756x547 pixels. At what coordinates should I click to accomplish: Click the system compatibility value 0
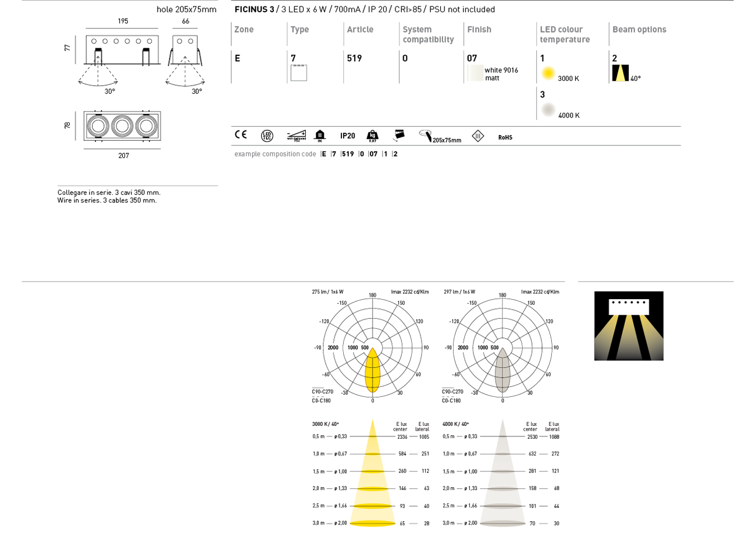[405, 58]
